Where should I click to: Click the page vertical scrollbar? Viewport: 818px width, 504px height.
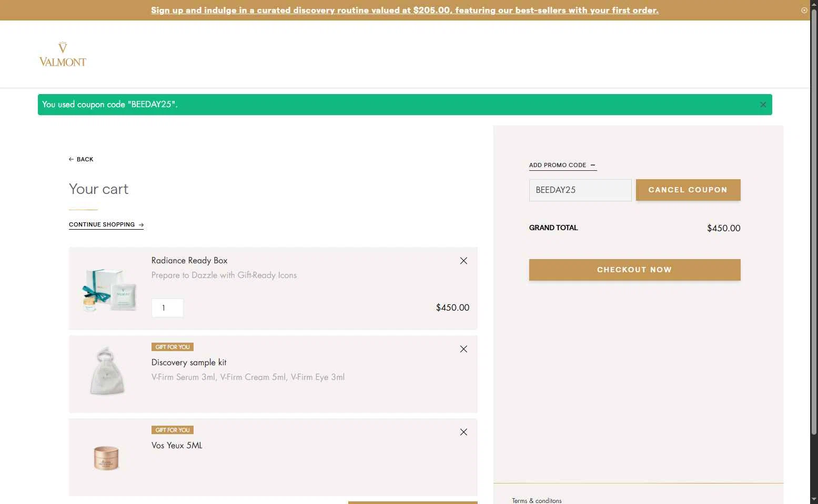tap(814, 221)
